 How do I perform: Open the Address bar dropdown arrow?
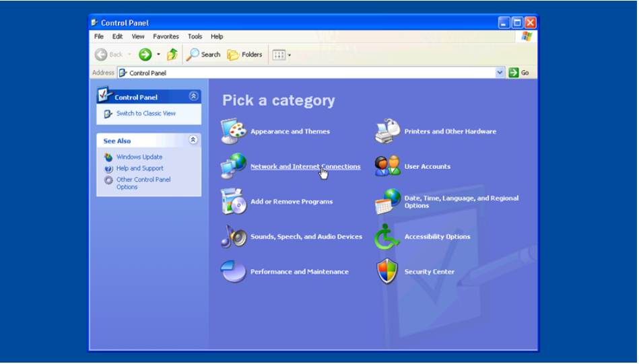click(x=500, y=73)
